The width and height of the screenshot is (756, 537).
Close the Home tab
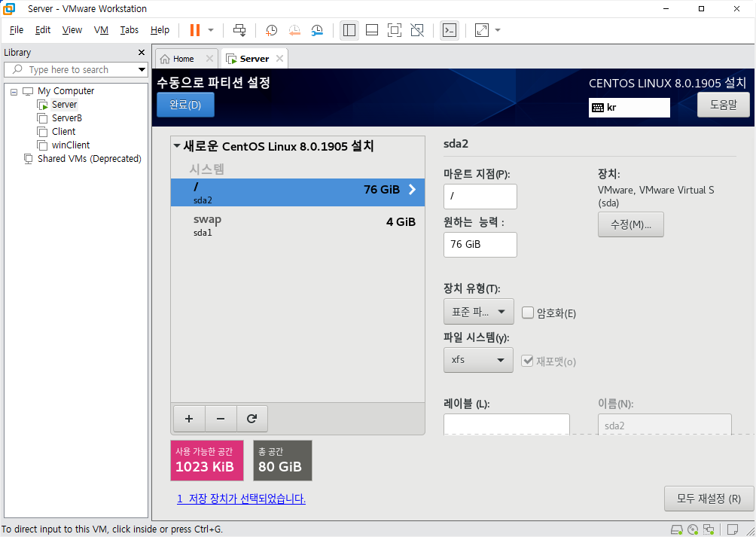pos(209,58)
